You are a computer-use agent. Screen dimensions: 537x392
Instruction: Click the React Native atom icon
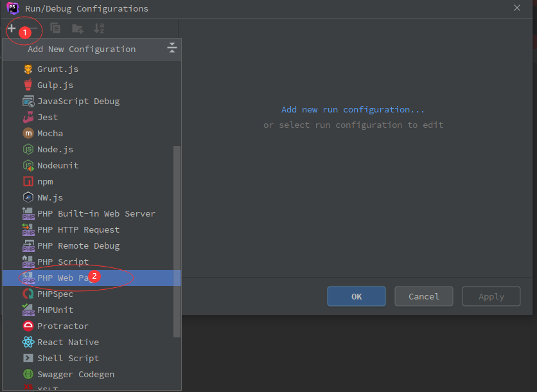pyautogui.click(x=28, y=342)
